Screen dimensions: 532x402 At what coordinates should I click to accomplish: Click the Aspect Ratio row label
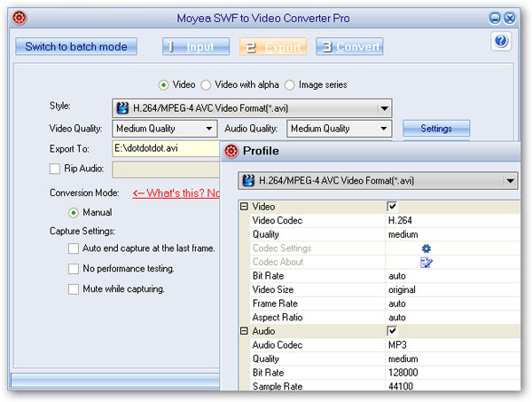point(278,318)
